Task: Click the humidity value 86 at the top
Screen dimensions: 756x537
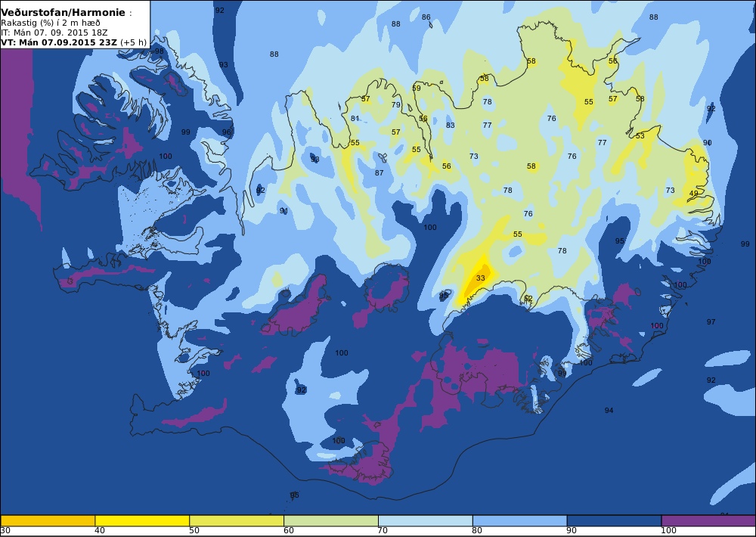Action: (x=426, y=17)
